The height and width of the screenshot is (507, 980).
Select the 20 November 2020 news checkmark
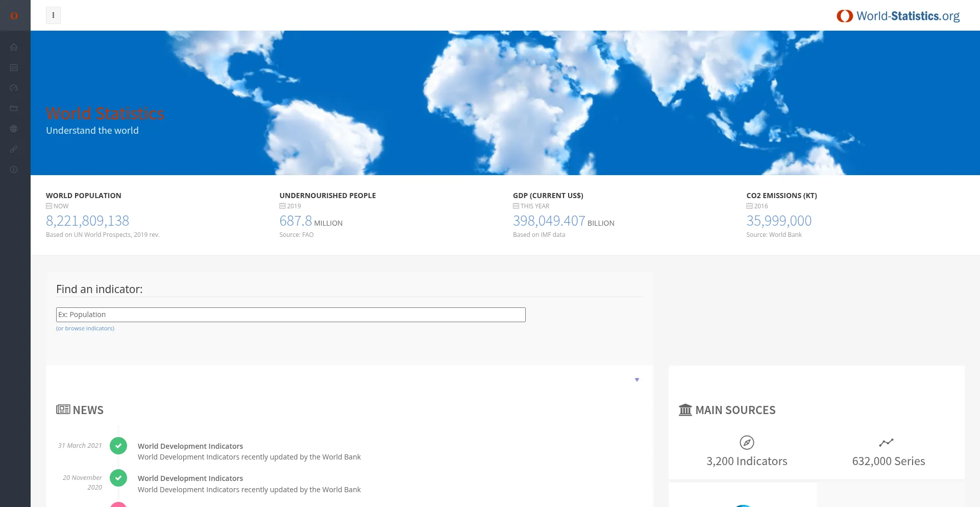(118, 478)
